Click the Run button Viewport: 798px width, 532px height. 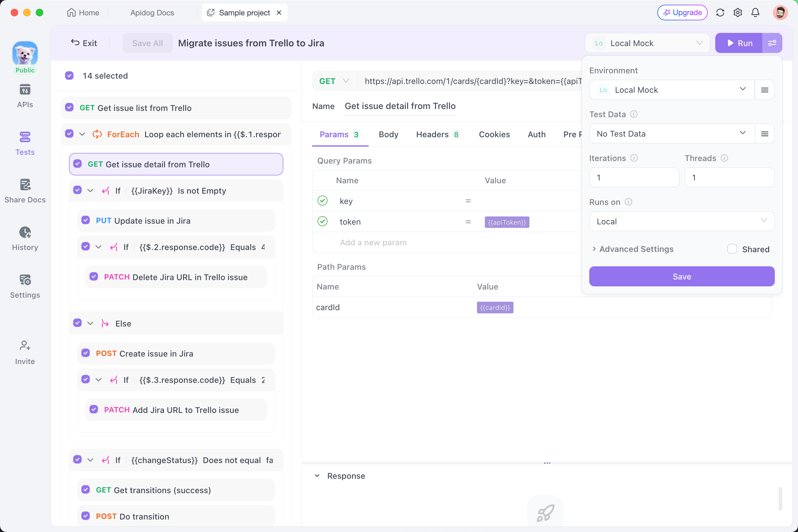point(739,43)
